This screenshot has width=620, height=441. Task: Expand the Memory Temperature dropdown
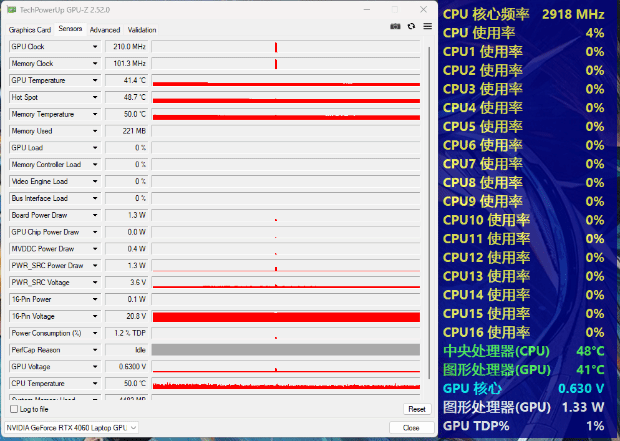(95, 114)
